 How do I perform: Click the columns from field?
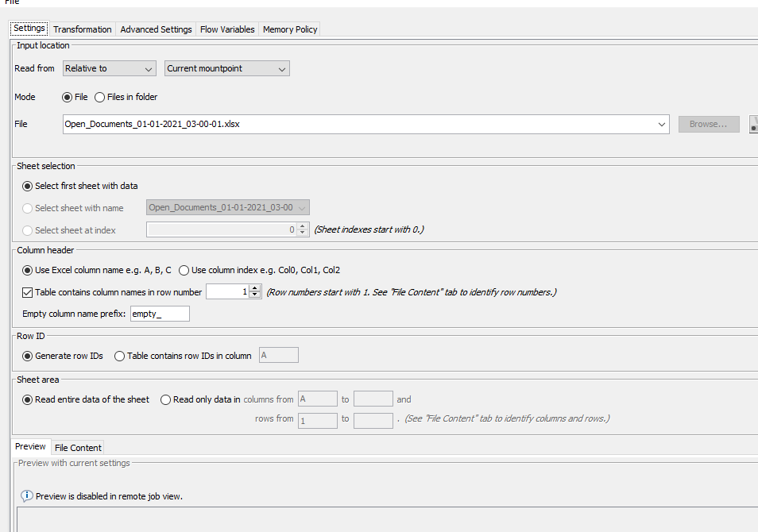pos(318,399)
